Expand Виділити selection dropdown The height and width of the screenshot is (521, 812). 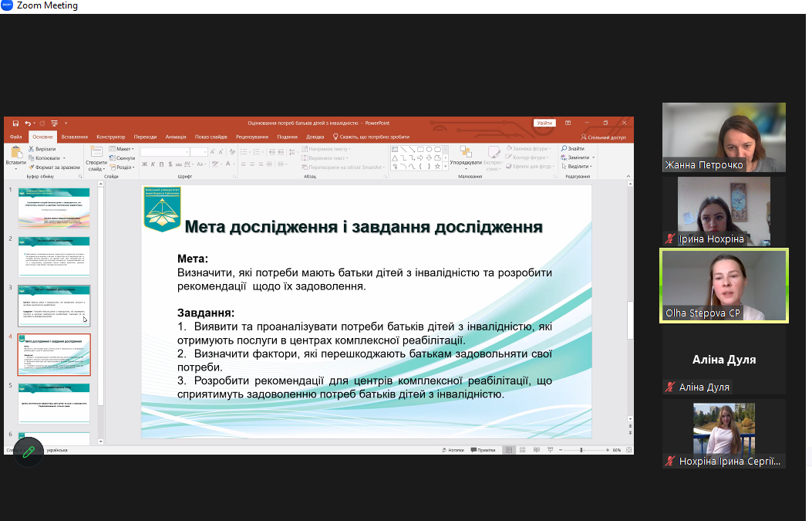(x=576, y=167)
